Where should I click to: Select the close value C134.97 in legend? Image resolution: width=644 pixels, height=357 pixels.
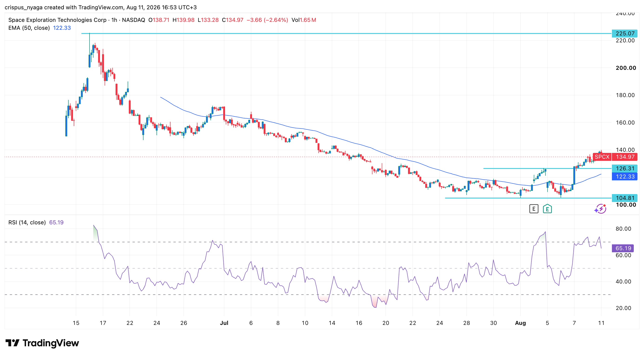(232, 20)
